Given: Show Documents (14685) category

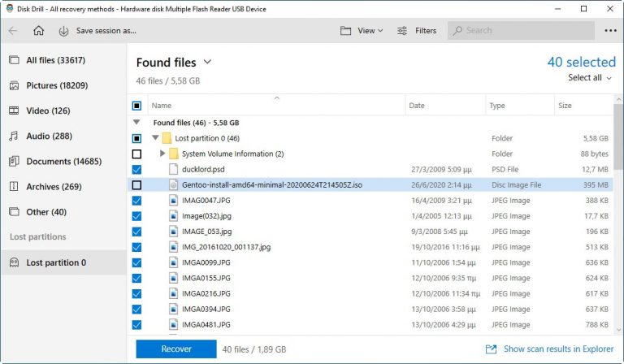Looking at the screenshot, I should (x=64, y=161).
